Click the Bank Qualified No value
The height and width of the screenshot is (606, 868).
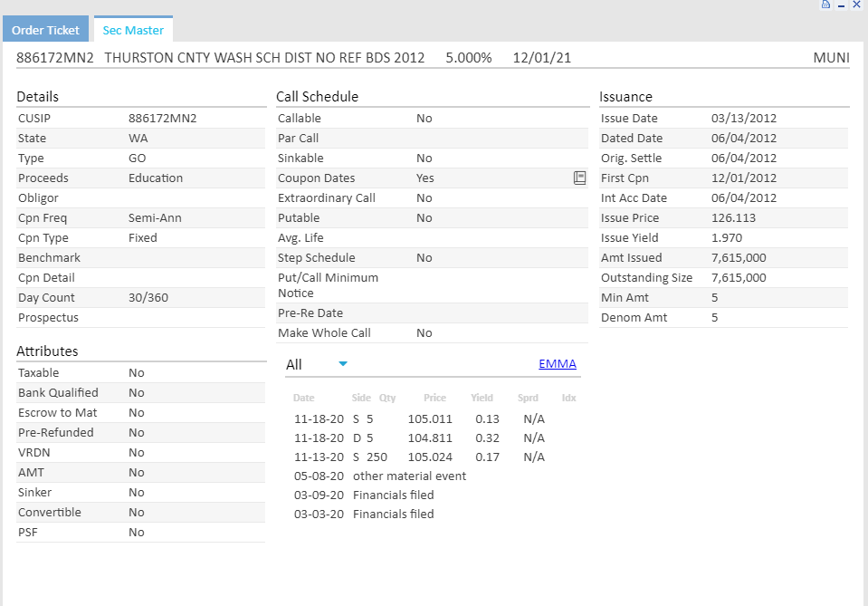[x=137, y=393]
